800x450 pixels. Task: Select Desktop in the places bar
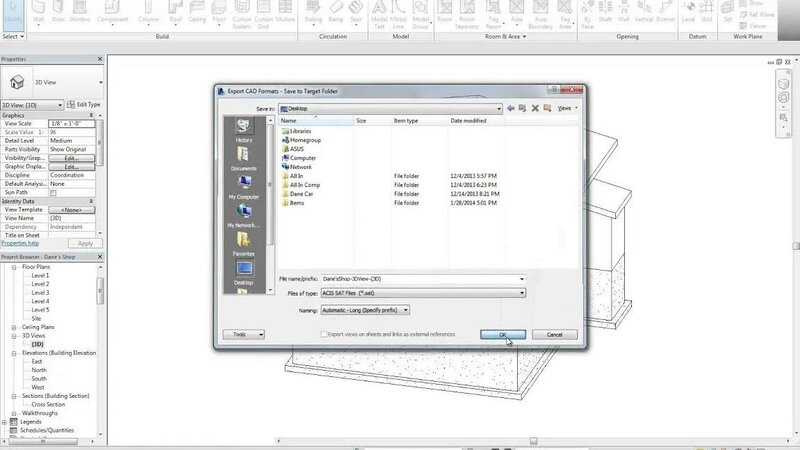point(243,273)
